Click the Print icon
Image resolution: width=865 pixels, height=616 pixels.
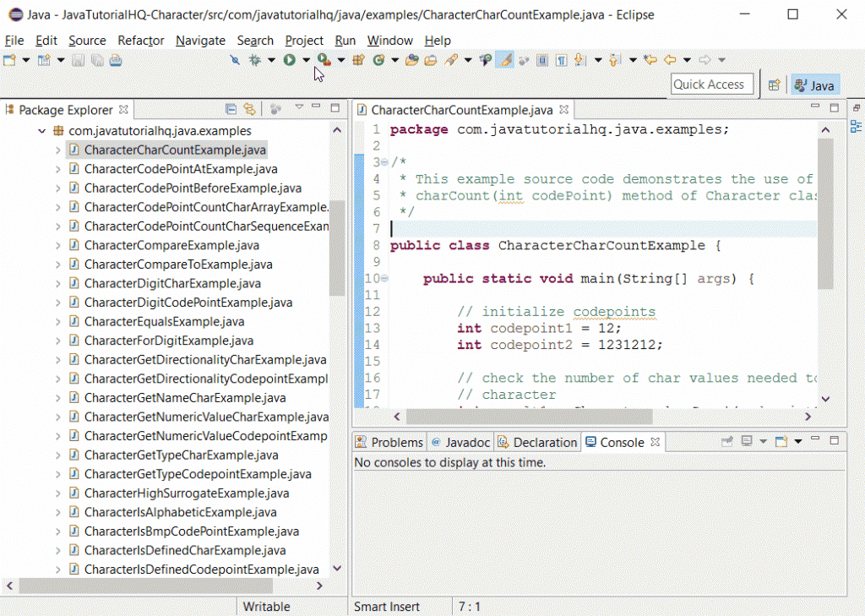pyautogui.click(x=115, y=60)
